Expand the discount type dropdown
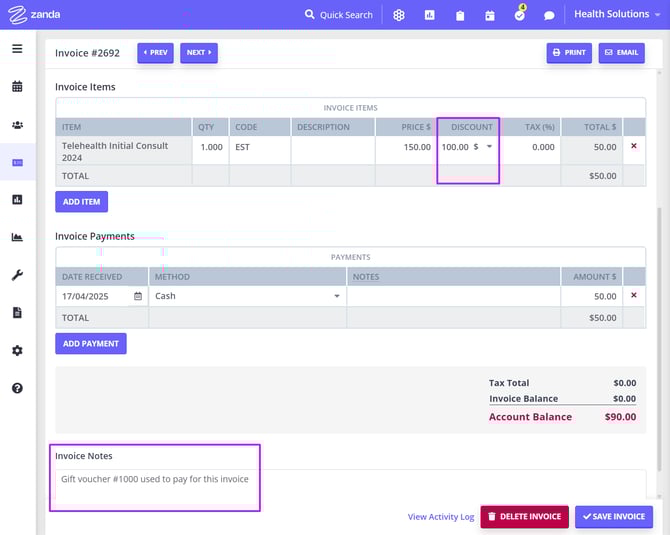The height and width of the screenshot is (535, 670). pyautogui.click(x=489, y=147)
